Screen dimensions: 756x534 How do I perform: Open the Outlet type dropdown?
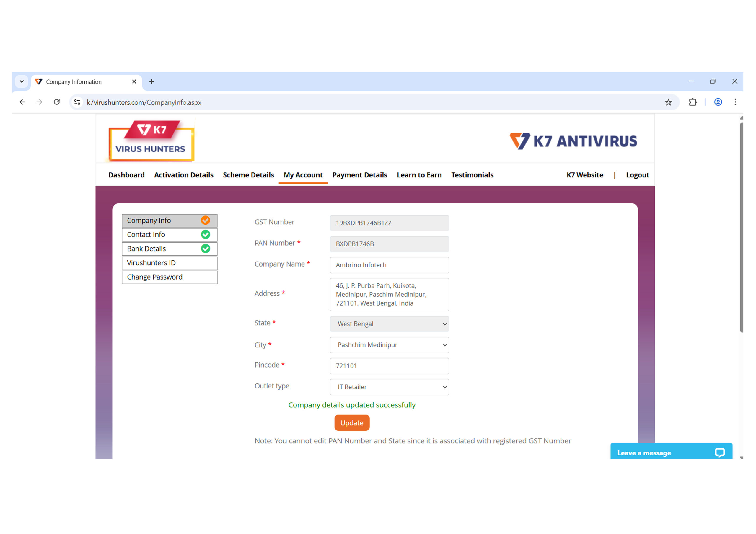[x=389, y=387]
